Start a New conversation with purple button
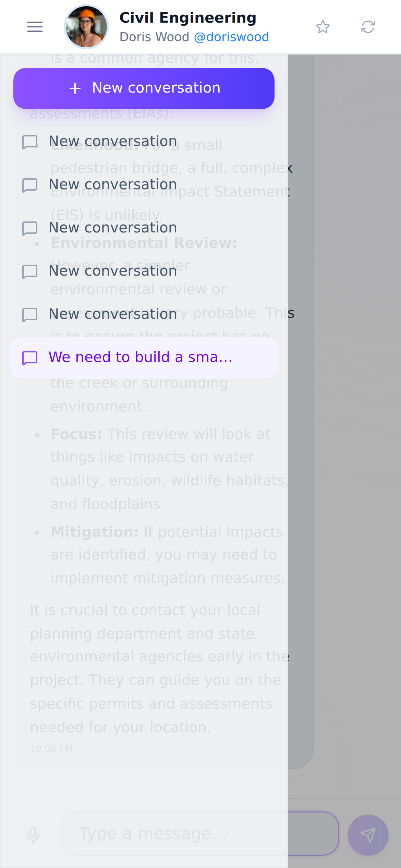 (x=144, y=88)
